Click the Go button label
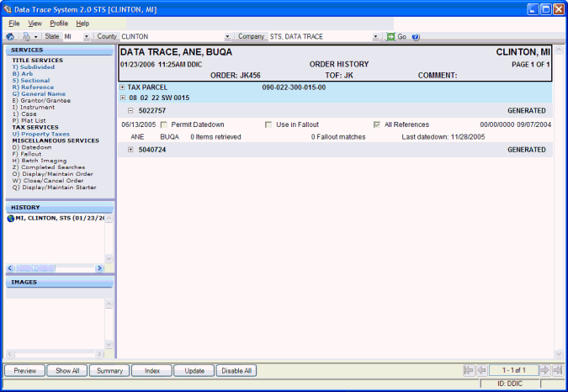568x392 pixels. (x=401, y=36)
